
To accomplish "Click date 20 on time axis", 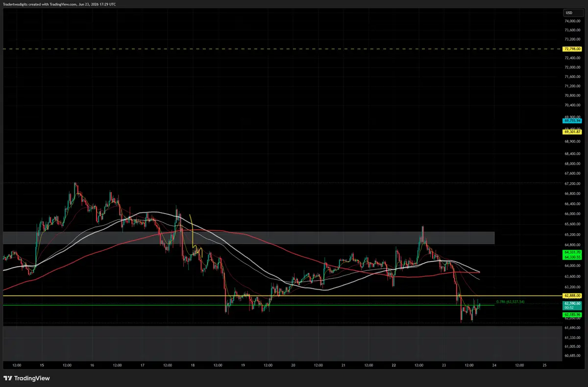I will [293, 365].
